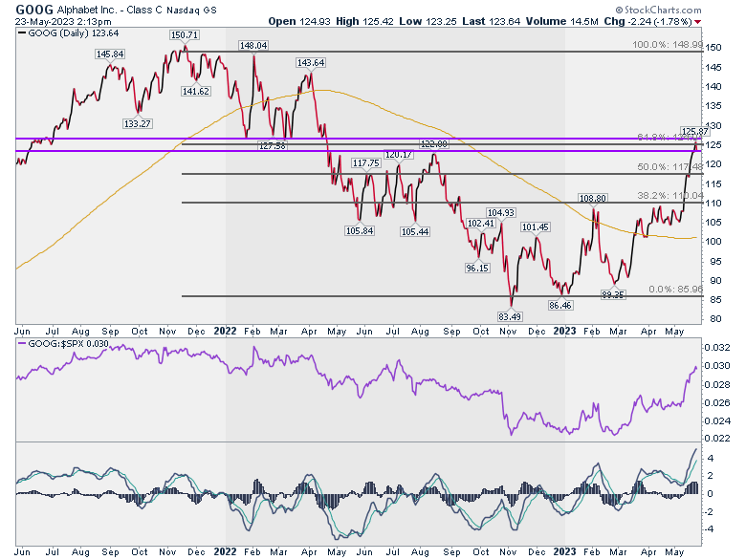Click the 83.49 bottom price label
Image resolution: width=746 pixels, height=560 pixels.
tap(510, 316)
